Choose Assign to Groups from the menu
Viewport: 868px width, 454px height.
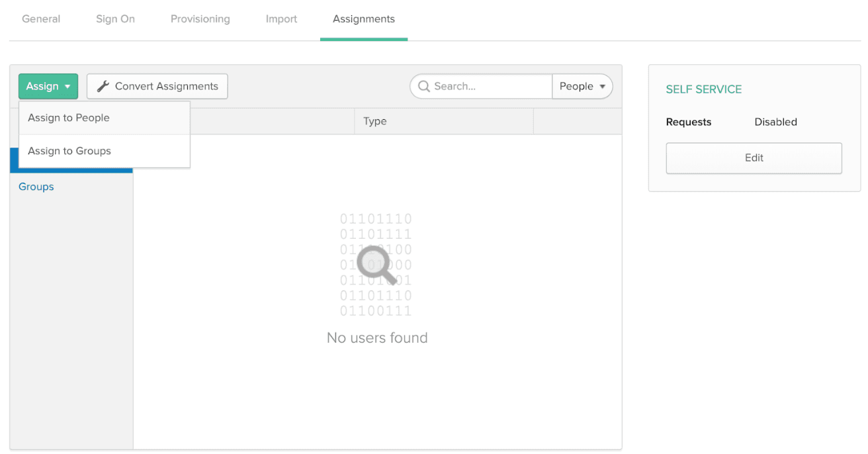(x=69, y=151)
